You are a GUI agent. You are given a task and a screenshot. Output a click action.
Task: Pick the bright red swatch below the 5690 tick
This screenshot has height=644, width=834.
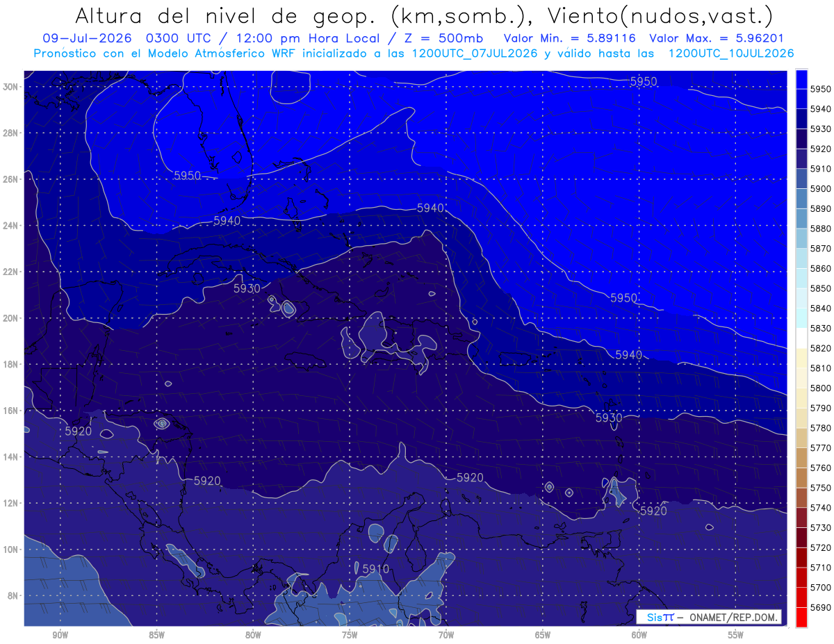pos(801,617)
